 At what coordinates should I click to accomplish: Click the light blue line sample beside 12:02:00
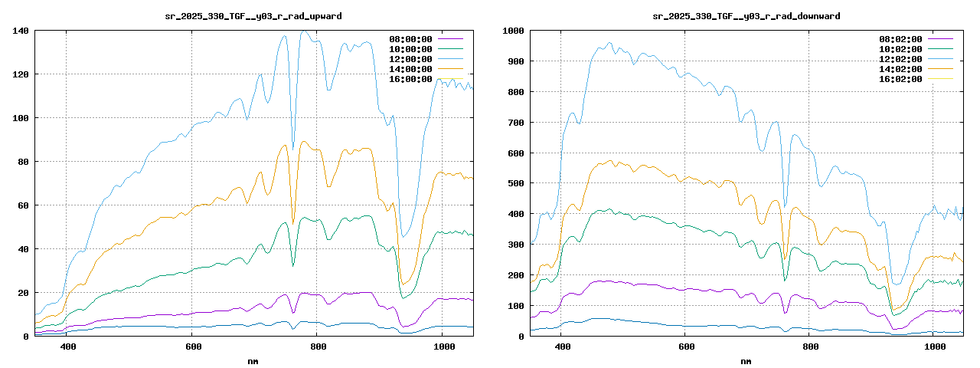(x=940, y=59)
